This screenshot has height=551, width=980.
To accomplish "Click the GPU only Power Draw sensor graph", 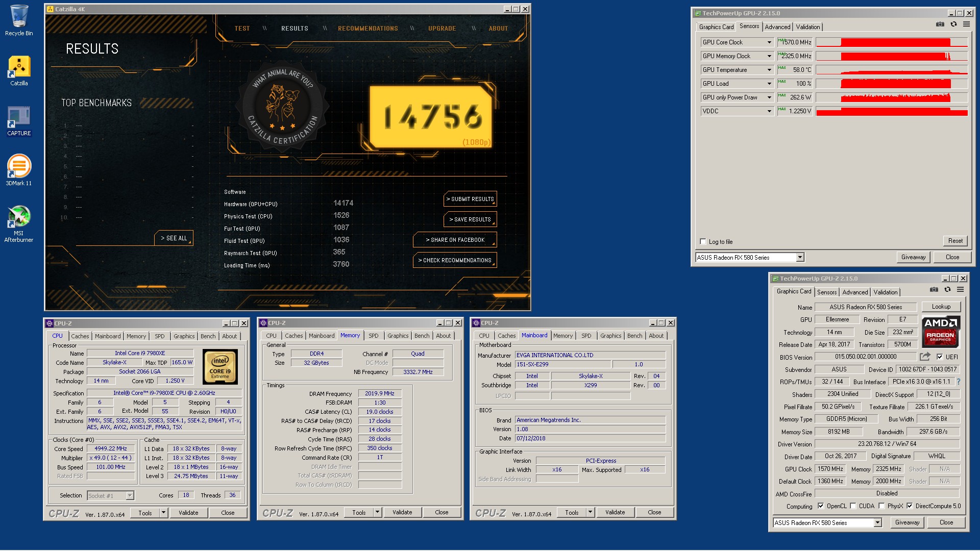I will coord(892,97).
